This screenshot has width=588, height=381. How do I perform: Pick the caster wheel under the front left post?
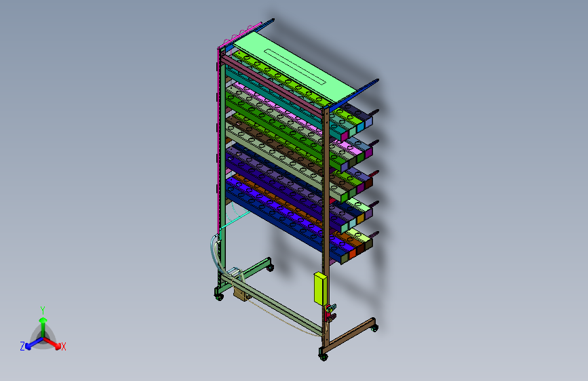tap(219, 297)
